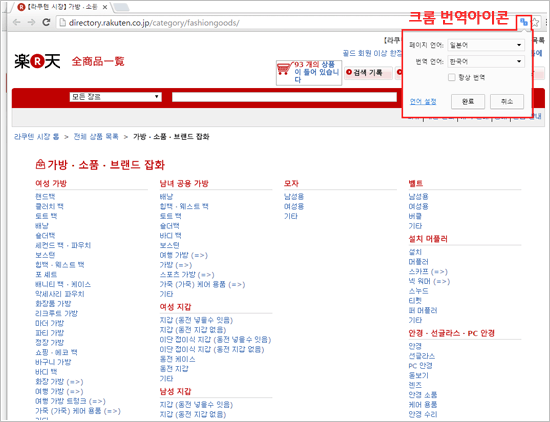Viewport: 550px width, 422px height.
Task: Open the 93 개의 상품 cart link
Action: pyautogui.click(x=316, y=72)
